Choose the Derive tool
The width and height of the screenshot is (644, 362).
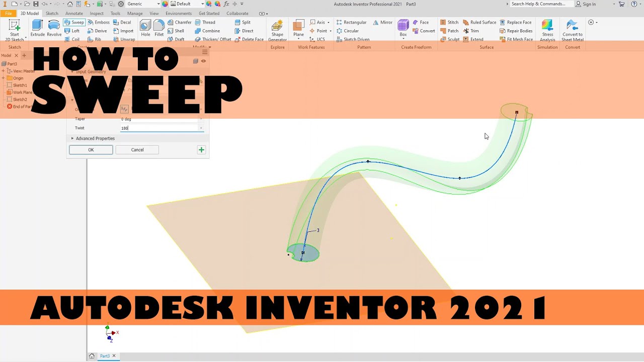click(97, 31)
